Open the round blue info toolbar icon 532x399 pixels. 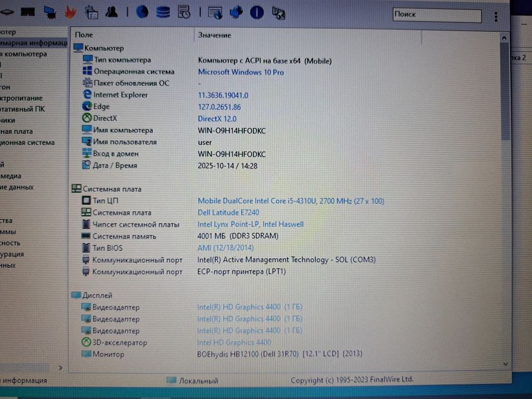point(257,13)
